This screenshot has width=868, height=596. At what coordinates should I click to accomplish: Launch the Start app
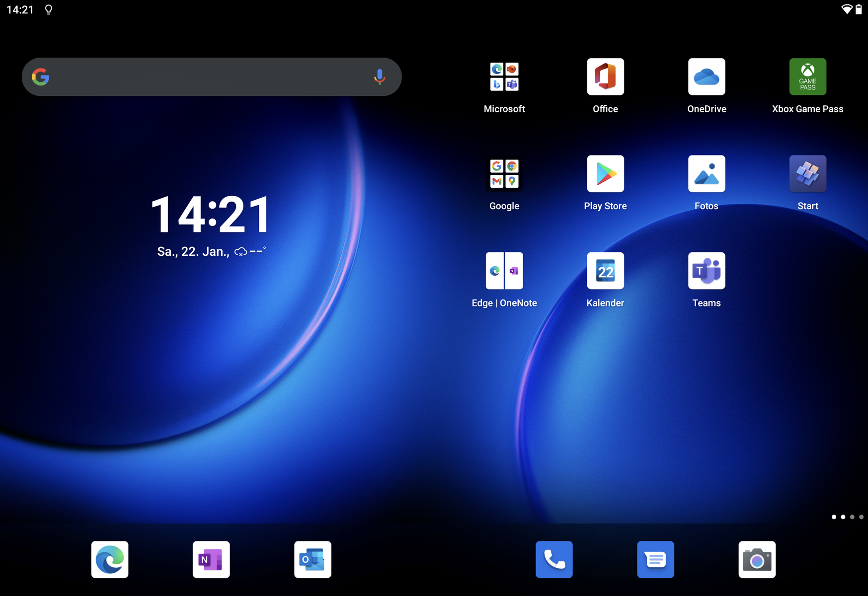click(x=808, y=174)
